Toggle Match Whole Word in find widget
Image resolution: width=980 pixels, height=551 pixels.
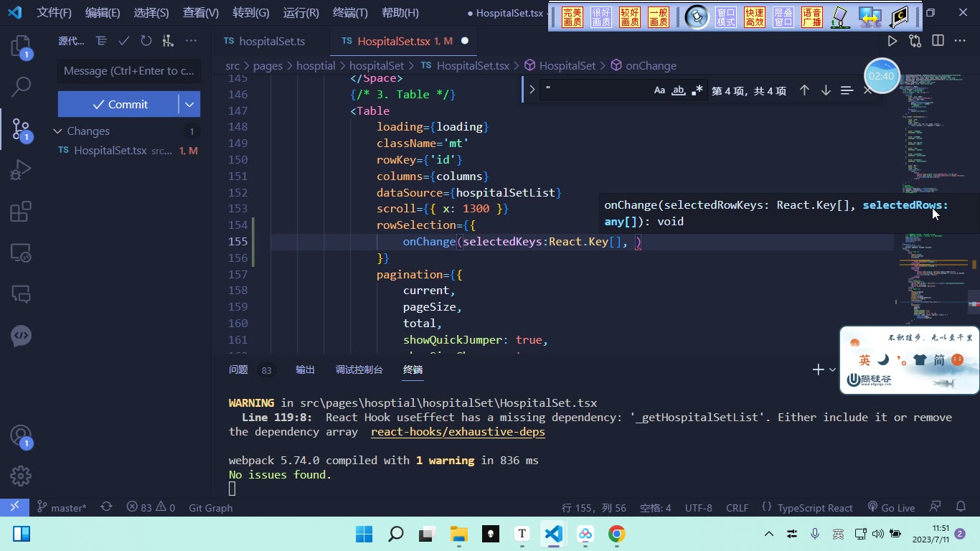(678, 90)
